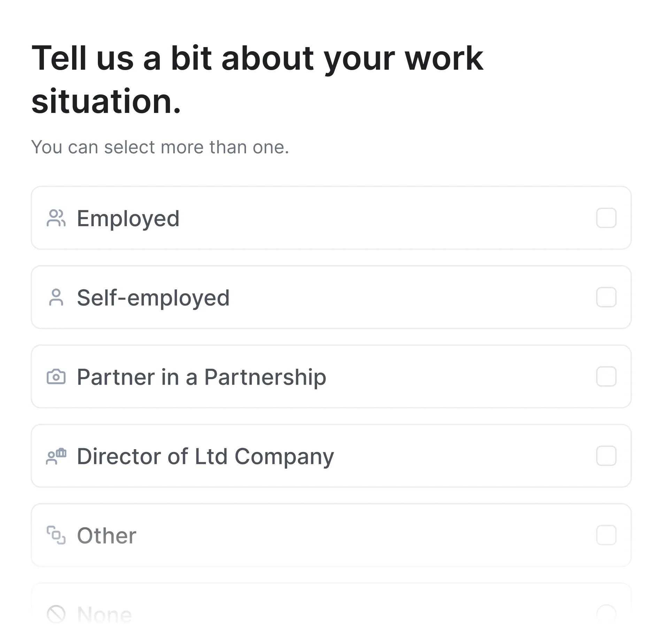Pick the Partner in a Partnership label
This screenshot has height=644, width=662.
tap(201, 377)
